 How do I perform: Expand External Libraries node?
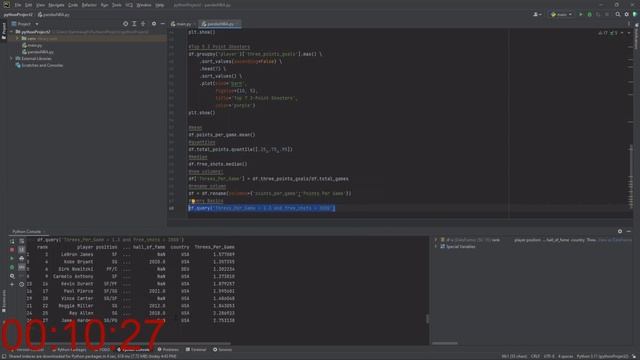pos(11,58)
